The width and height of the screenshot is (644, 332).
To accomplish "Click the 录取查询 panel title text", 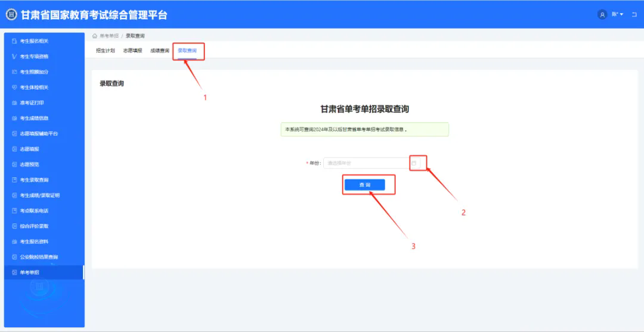I will coord(112,84).
